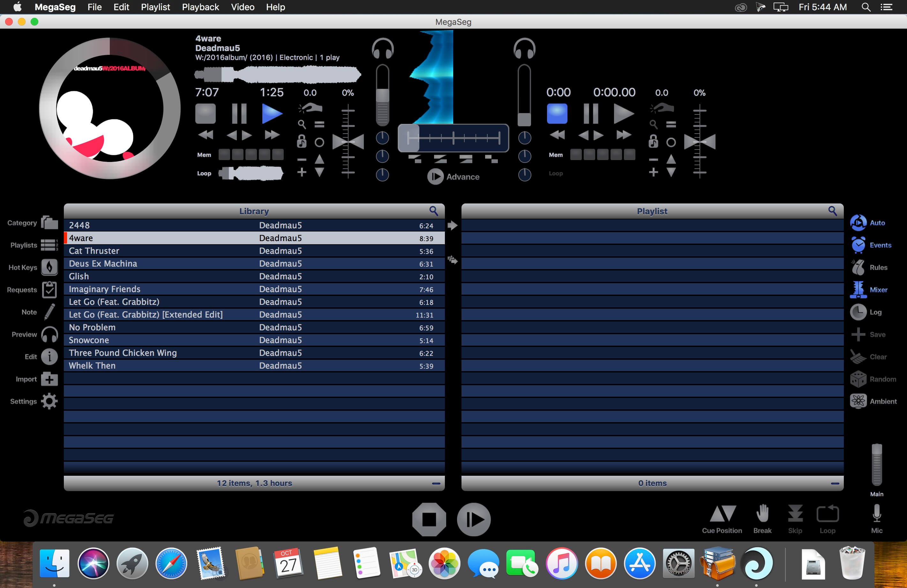This screenshot has height=588, width=907.
Task: Click the right deck pitch up arrow
Action: [671, 159]
